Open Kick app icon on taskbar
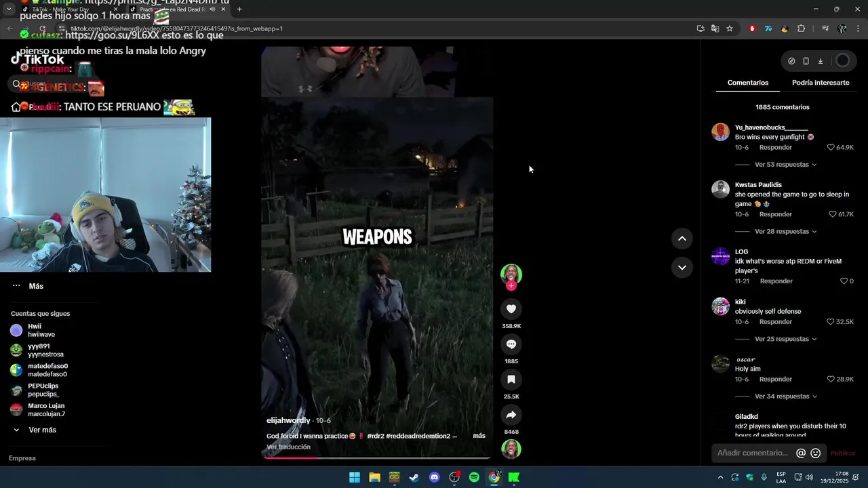 click(x=514, y=477)
